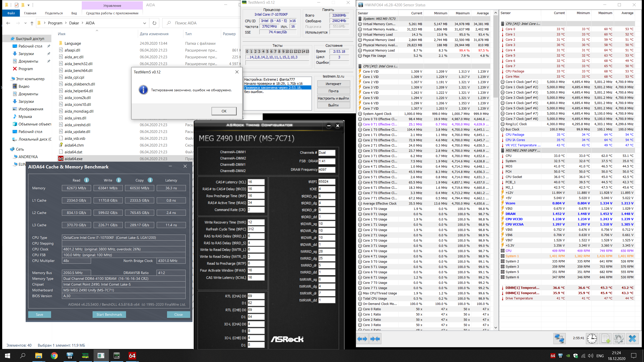Image resolution: width=644 pixels, height=362 pixels.
Task: Start HWiNFO logging with sheet-plus icon
Action: [606, 339]
